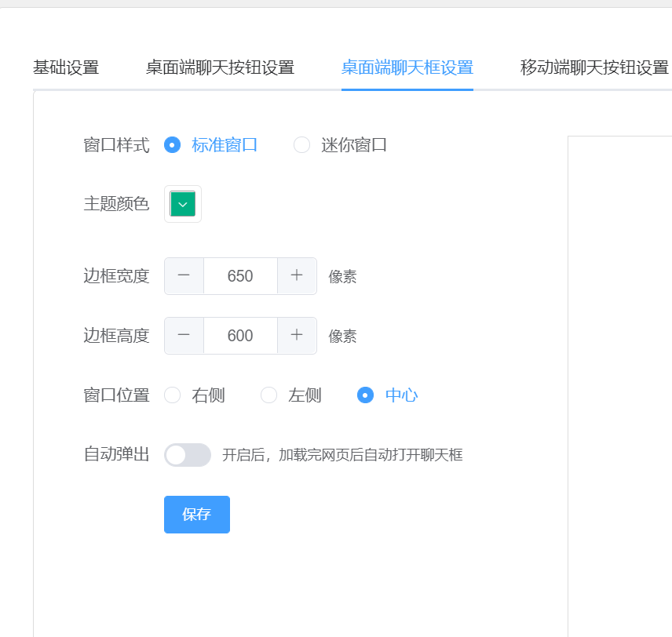Click the text 开启后，加载完网页后自动打开聊天框
The height and width of the screenshot is (637, 672).
(x=342, y=455)
